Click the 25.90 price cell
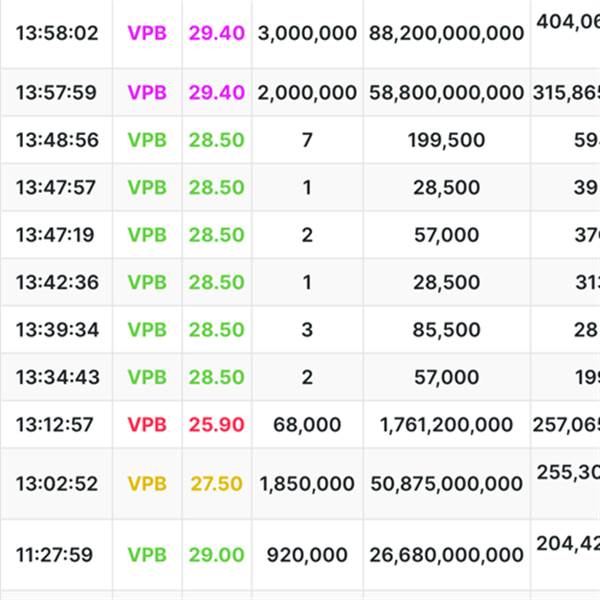The image size is (600, 600). pyautogui.click(x=216, y=425)
